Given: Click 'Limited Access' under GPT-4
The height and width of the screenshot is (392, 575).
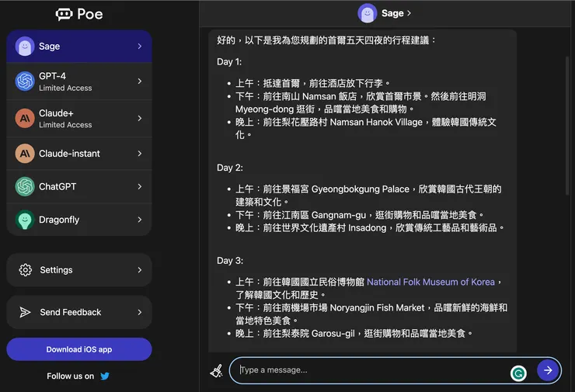Looking at the screenshot, I should click(65, 88).
